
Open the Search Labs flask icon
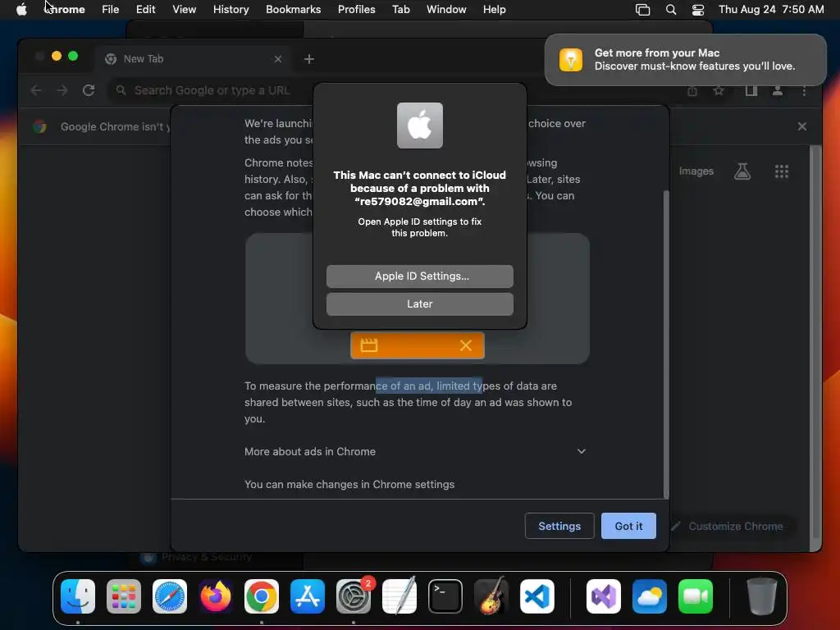[x=742, y=171]
